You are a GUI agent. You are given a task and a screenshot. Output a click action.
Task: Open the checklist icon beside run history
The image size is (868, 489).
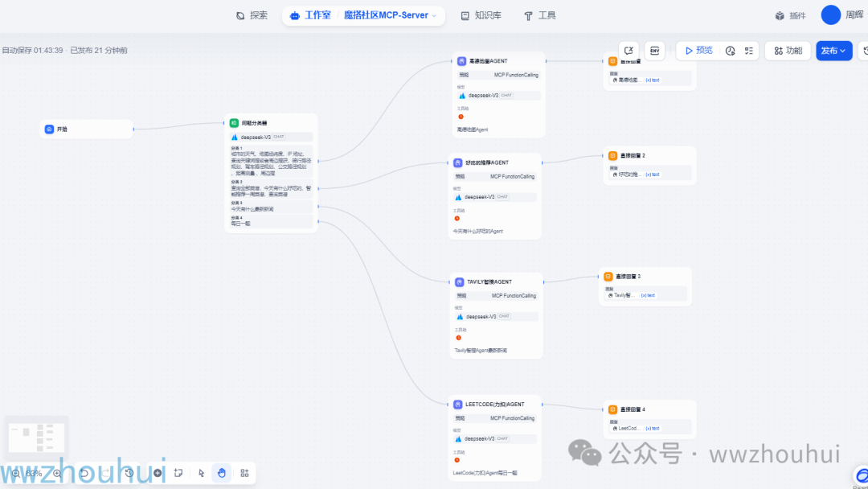749,51
